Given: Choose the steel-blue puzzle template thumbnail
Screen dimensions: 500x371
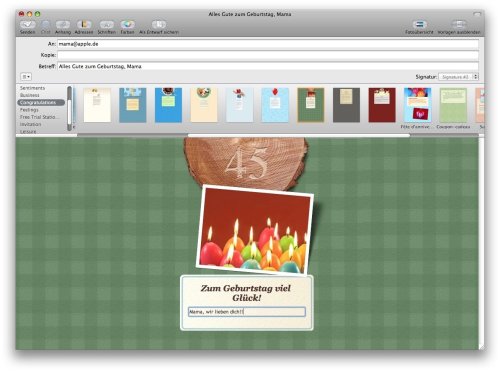Looking at the screenshot, I should [x=133, y=105].
